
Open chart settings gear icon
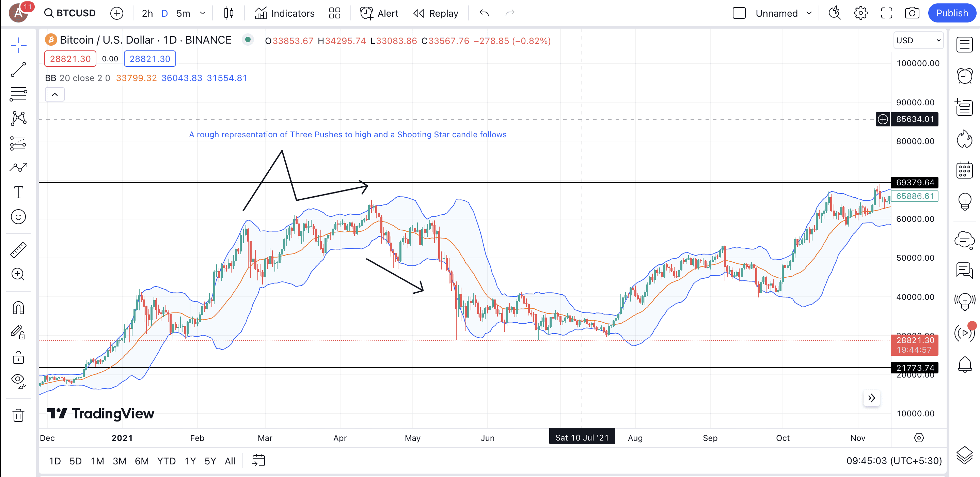point(860,13)
